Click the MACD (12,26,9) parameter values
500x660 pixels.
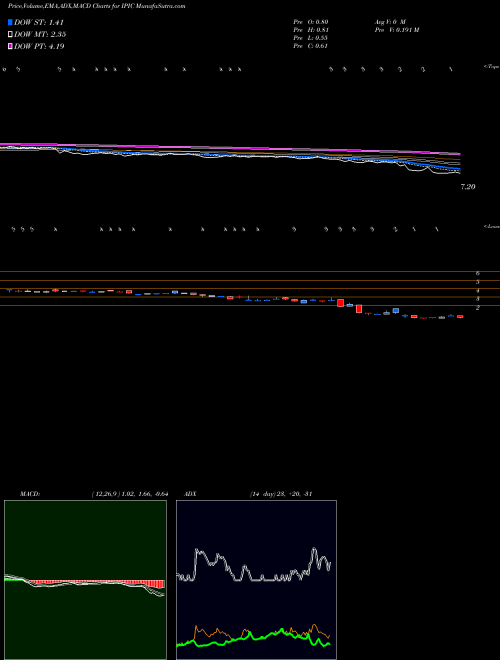(130, 494)
